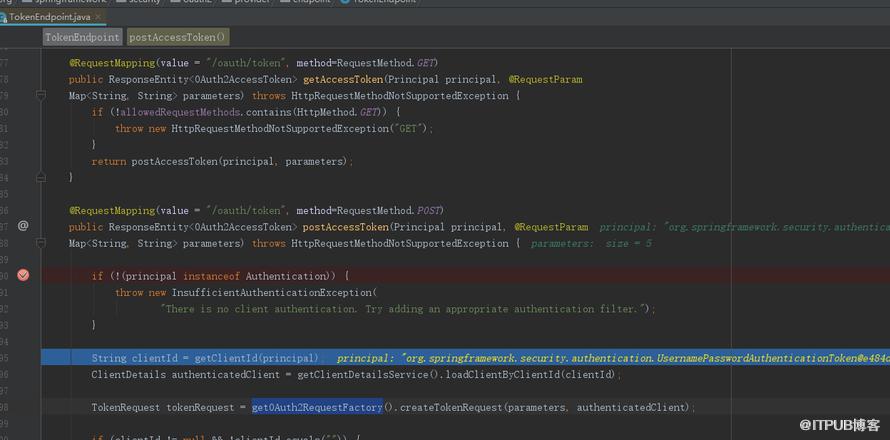Click loadClientByClientId method call
Image resolution: width=890 pixels, height=440 pixels.
tap(502, 375)
